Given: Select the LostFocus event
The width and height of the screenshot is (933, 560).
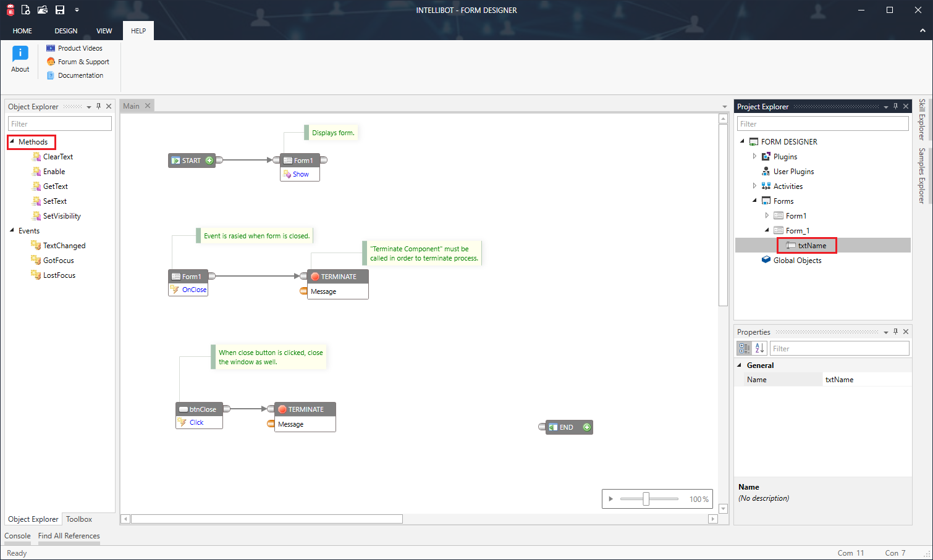Looking at the screenshot, I should point(59,275).
